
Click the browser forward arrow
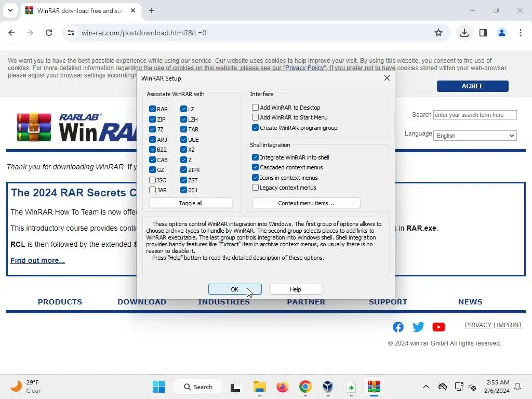point(30,33)
